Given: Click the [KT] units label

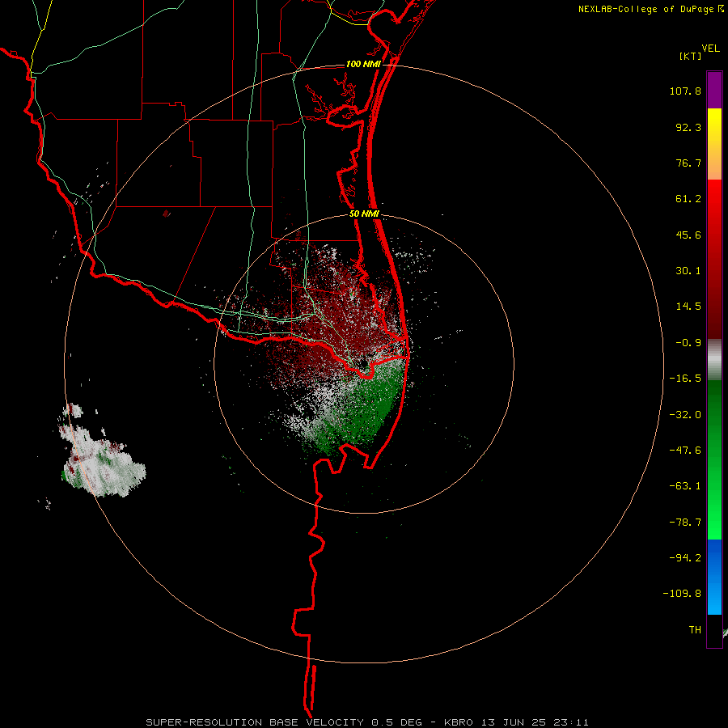Looking at the screenshot, I should pos(690,56).
